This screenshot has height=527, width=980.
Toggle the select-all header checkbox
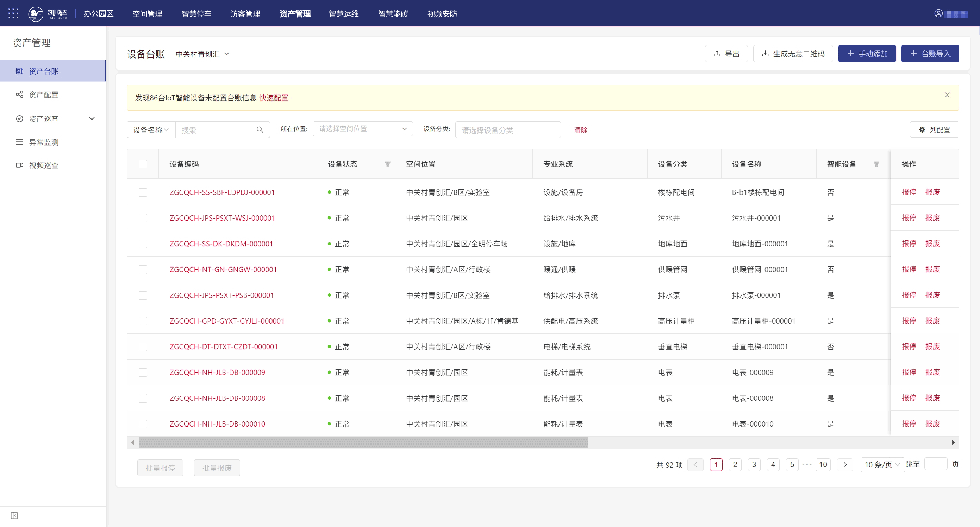point(143,164)
